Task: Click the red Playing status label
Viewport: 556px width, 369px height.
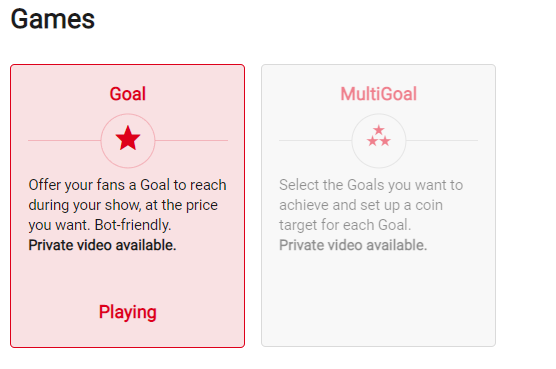Action: pos(128,313)
